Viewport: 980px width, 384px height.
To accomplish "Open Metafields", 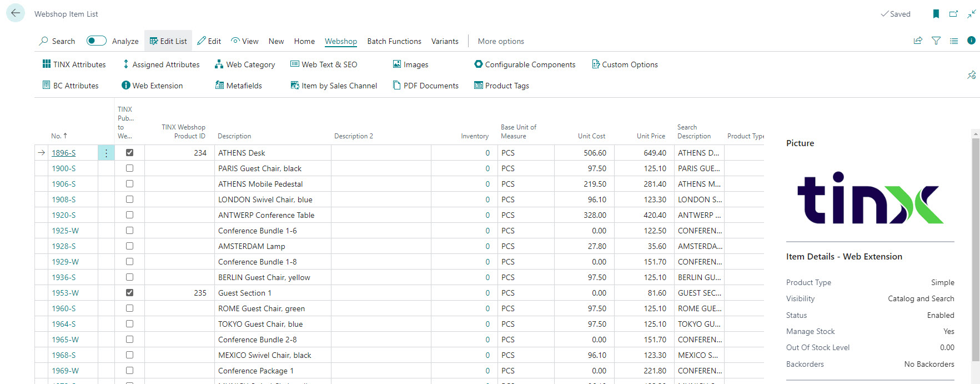I will click(238, 86).
